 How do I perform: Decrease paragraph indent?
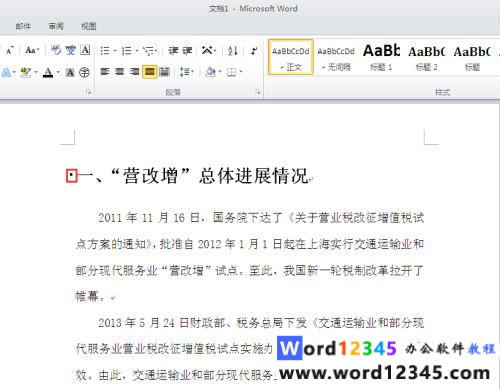tap(173, 51)
